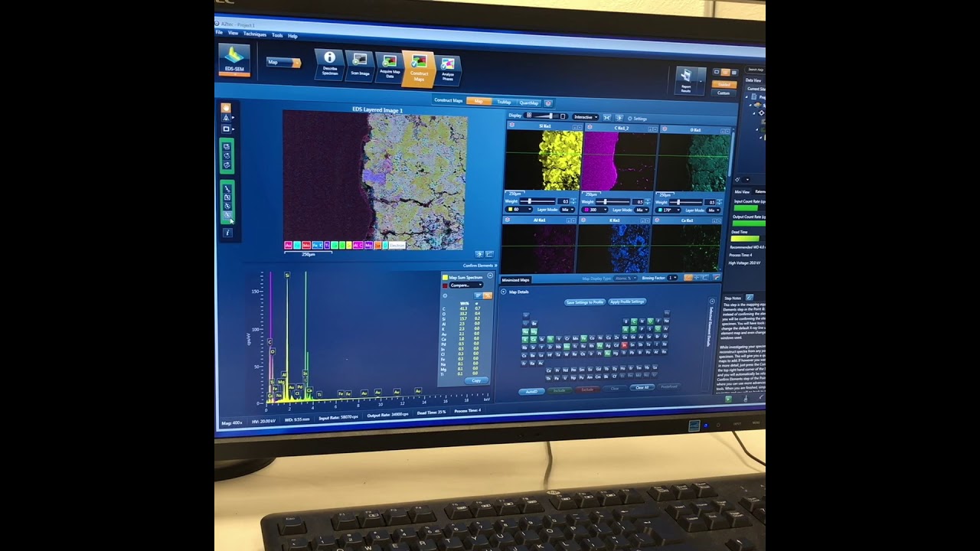The height and width of the screenshot is (551, 980).
Task: Click the brightness icon beside Settings
Action: [619, 118]
